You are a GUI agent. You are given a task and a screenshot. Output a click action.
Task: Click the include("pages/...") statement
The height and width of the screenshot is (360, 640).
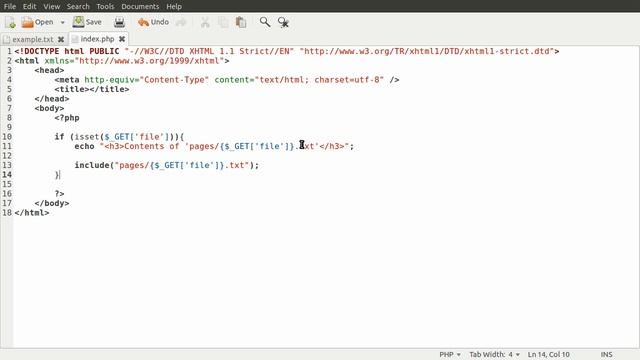167,165
